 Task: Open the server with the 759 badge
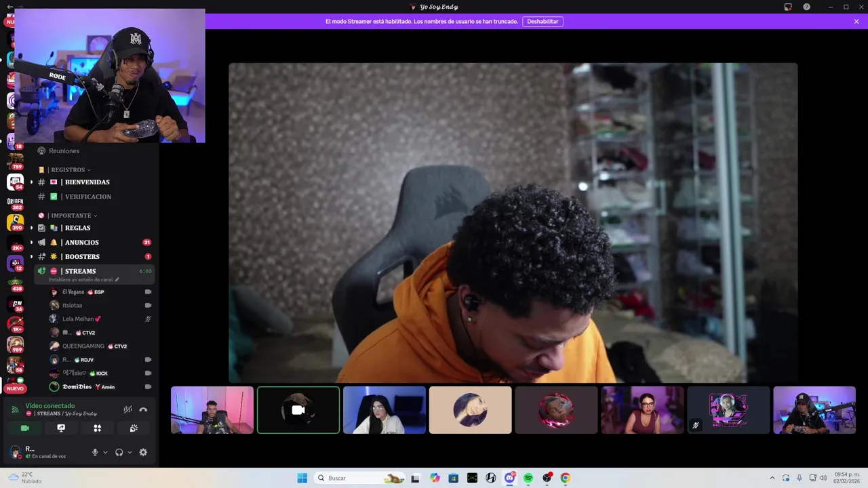tap(15, 160)
